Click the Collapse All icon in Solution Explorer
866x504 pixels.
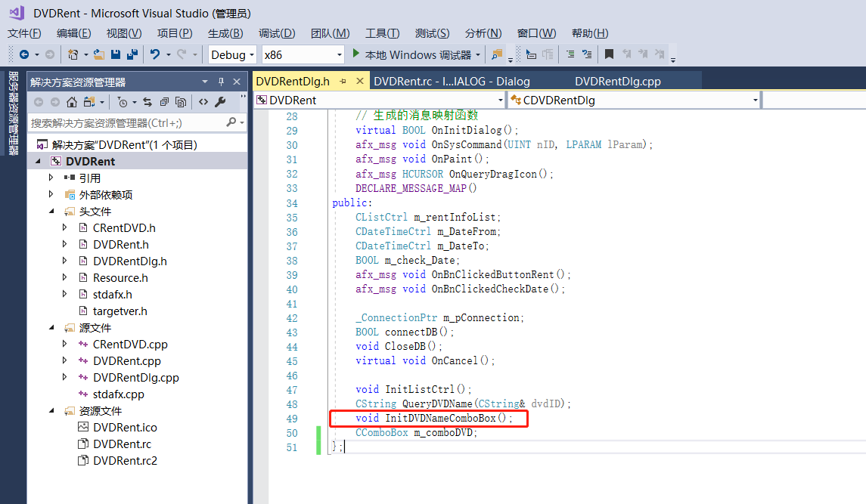164,102
